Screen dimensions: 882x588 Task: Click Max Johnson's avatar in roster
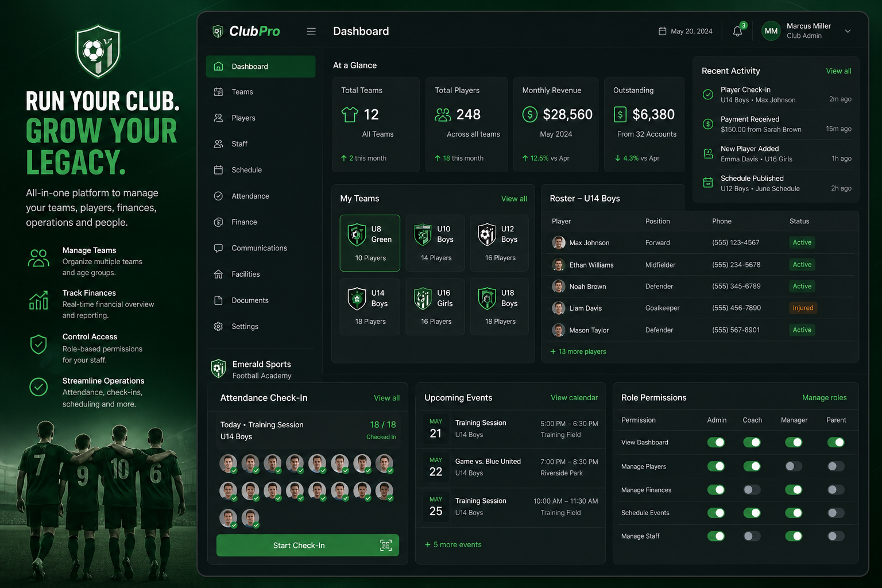coord(559,242)
